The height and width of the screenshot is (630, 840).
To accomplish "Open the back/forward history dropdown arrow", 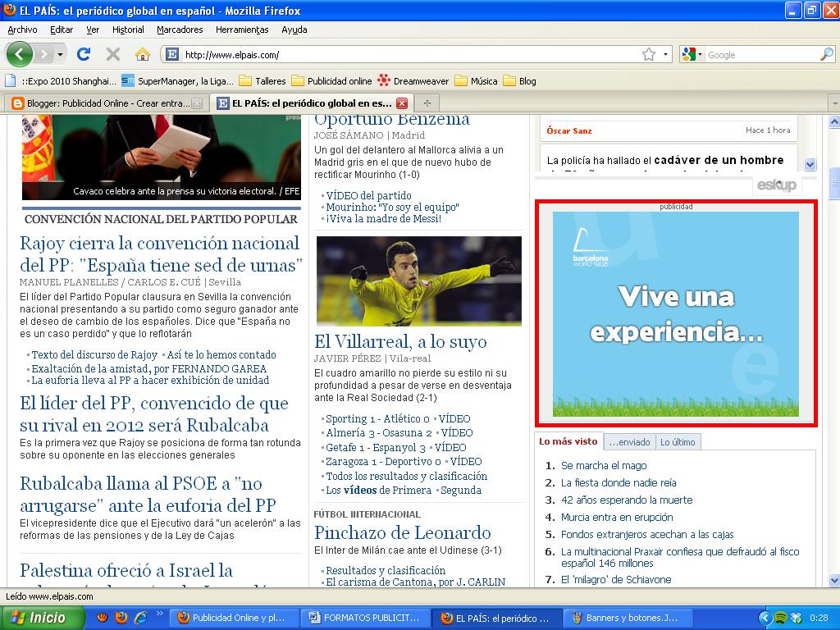I will pyautogui.click(x=60, y=55).
